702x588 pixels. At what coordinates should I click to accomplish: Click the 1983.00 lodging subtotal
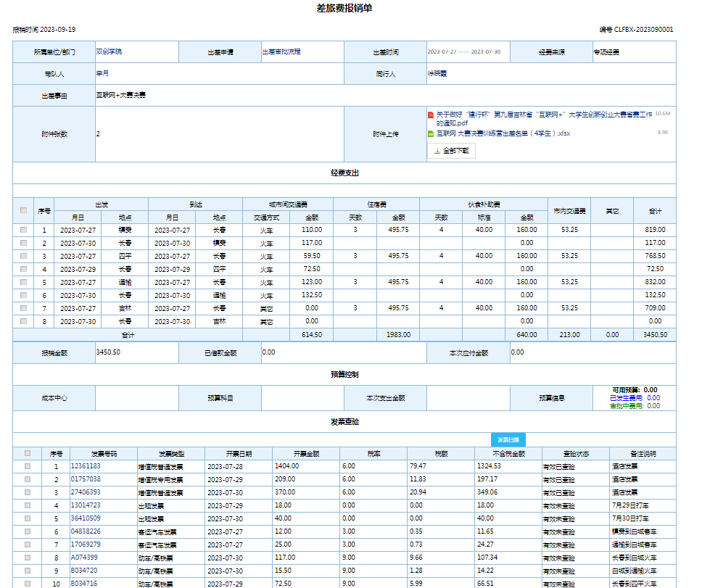pos(398,335)
